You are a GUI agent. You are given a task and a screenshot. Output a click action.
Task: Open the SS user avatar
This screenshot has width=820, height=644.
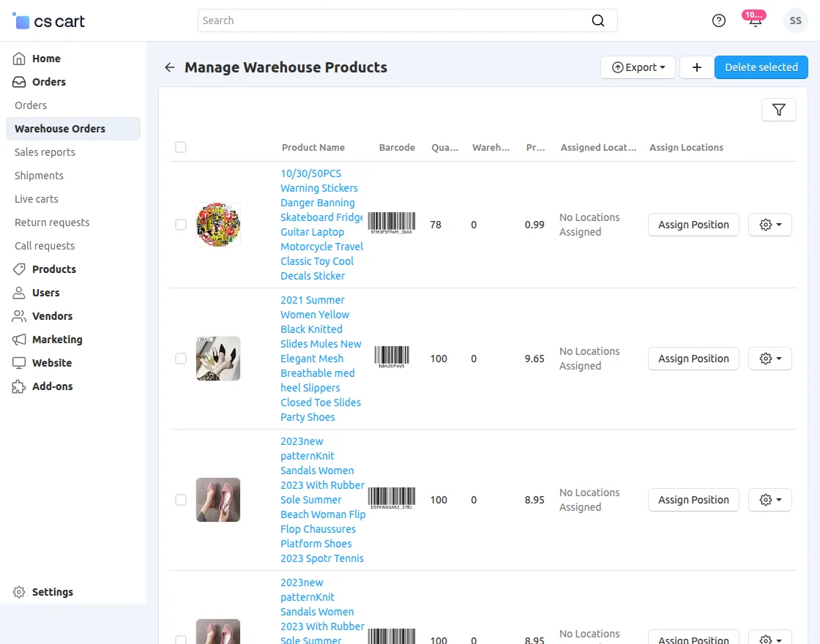(x=796, y=20)
